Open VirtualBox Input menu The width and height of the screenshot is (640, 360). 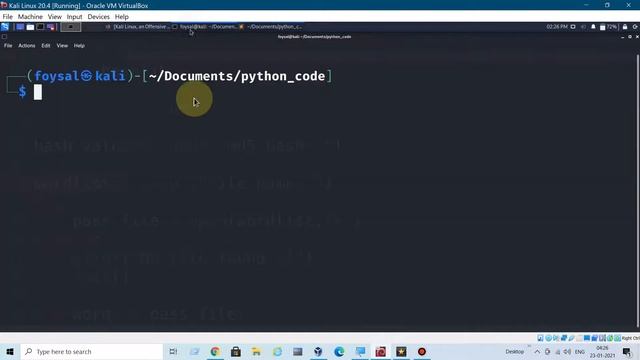click(74, 17)
